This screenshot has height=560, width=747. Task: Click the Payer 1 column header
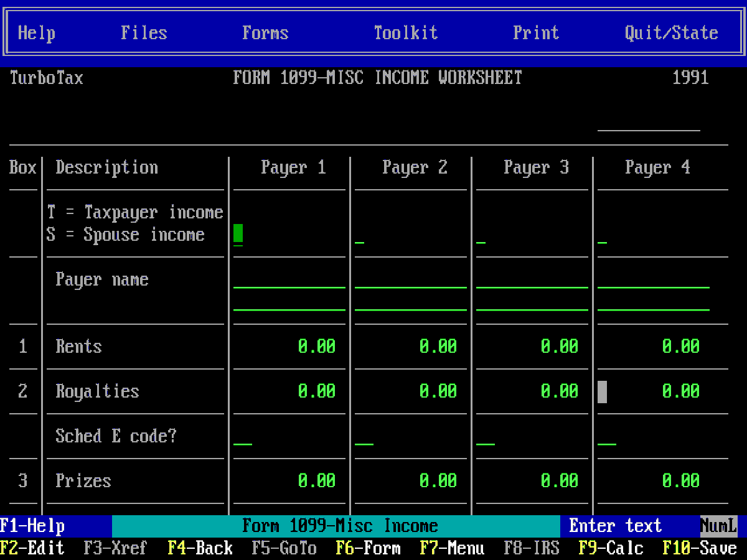coord(293,167)
